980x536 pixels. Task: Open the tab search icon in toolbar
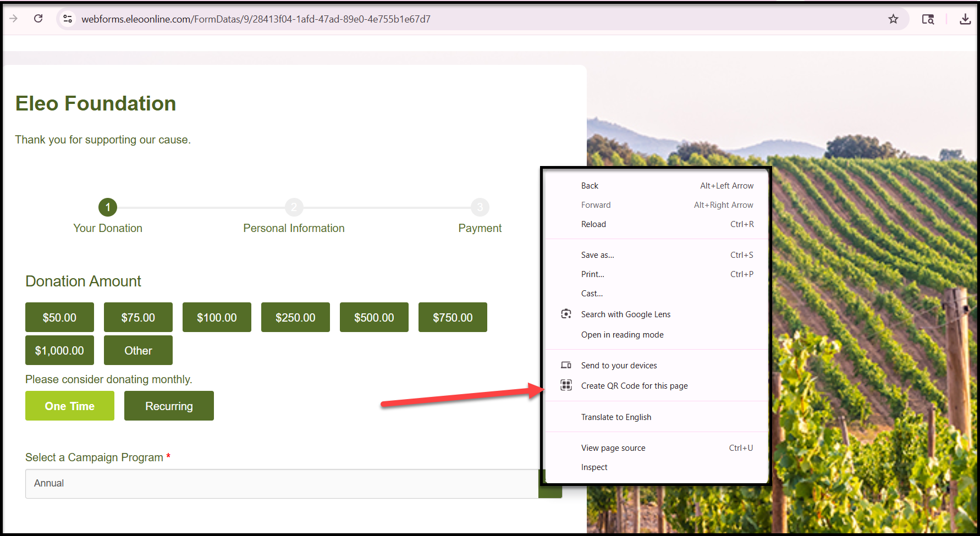pos(928,19)
